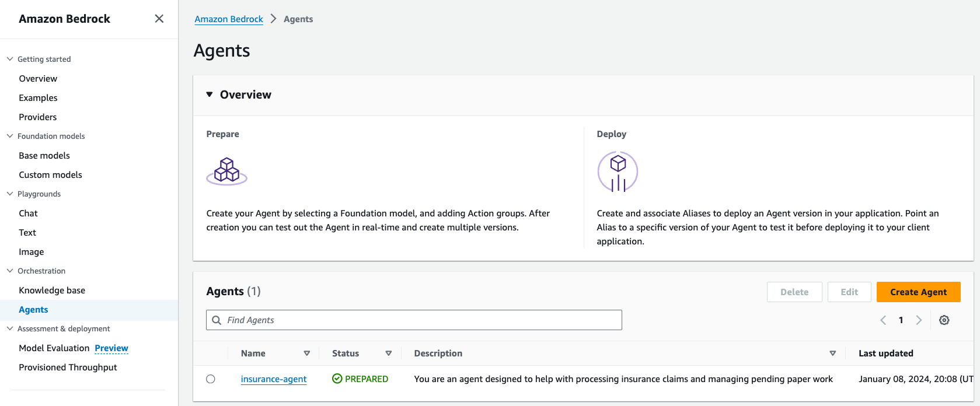Open the insurance-agent link
This screenshot has width=980, height=406.
click(x=274, y=379)
